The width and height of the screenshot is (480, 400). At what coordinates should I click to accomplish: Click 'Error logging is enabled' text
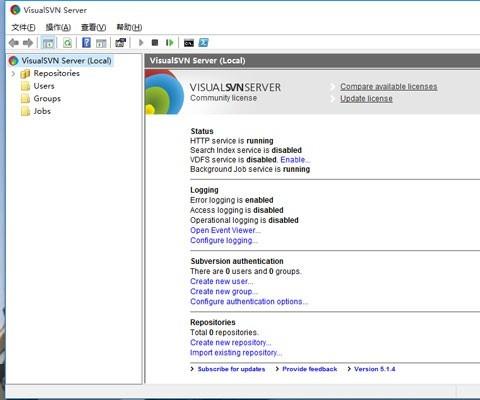pos(232,200)
